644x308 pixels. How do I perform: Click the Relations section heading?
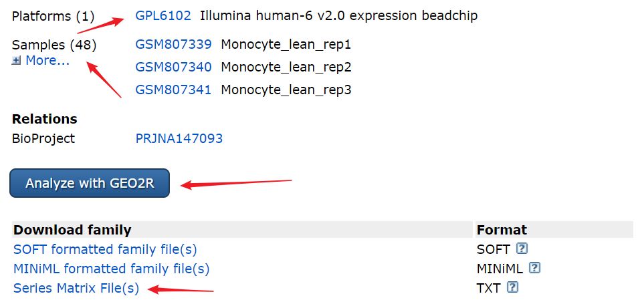[44, 119]
